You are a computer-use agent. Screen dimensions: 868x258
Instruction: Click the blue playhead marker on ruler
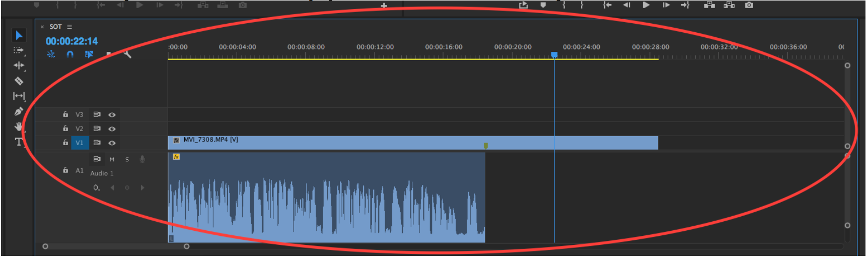pos(554,54)
